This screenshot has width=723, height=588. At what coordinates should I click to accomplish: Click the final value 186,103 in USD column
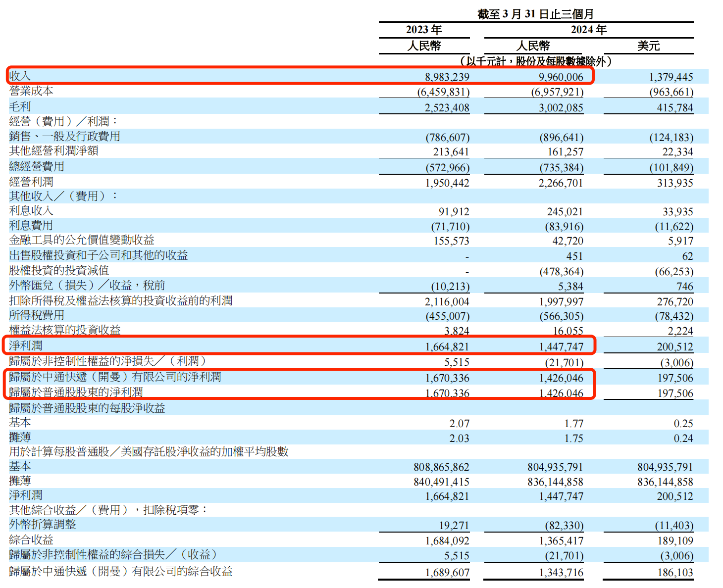pyautogui.click(x=675, y=572)
